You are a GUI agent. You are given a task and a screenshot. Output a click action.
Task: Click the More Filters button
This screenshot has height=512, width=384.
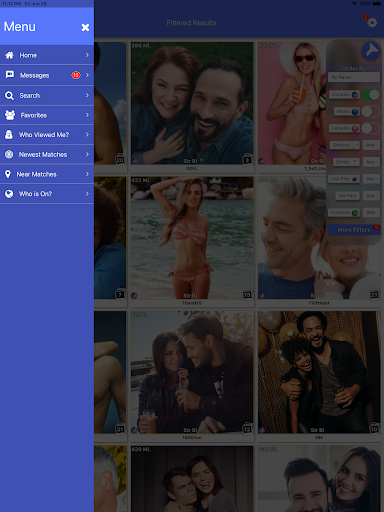(x=354, y=230)
